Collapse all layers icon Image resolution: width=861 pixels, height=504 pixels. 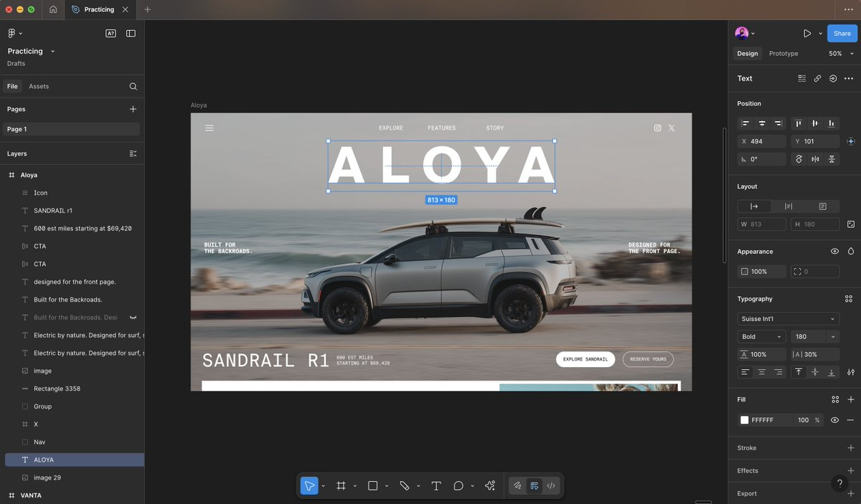coord(133,153)
